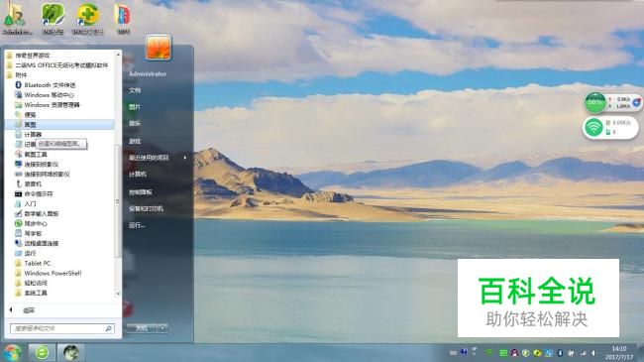Open 音乐 in Start menu
Screen dimensions: 644x362
click(x=135, y=123)
